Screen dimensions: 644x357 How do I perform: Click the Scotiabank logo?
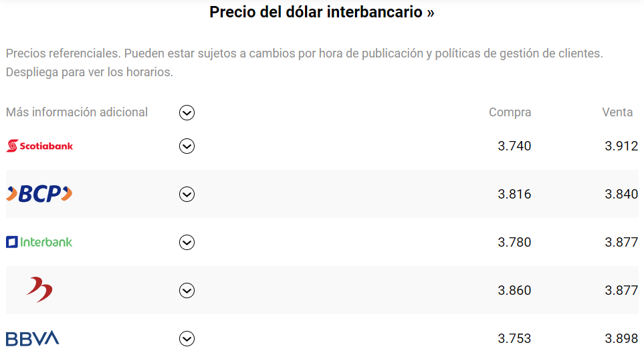[x=39, y=146]
